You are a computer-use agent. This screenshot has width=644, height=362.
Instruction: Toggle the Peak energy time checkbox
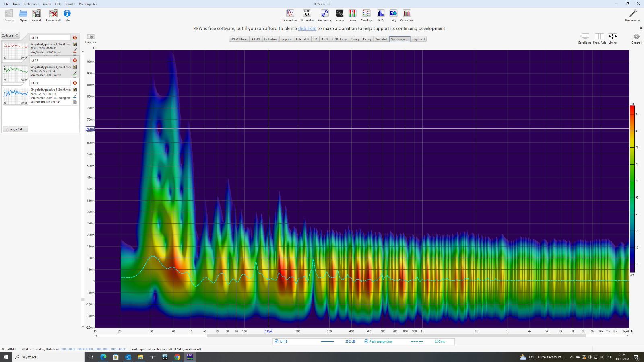[x=366, y=341]
